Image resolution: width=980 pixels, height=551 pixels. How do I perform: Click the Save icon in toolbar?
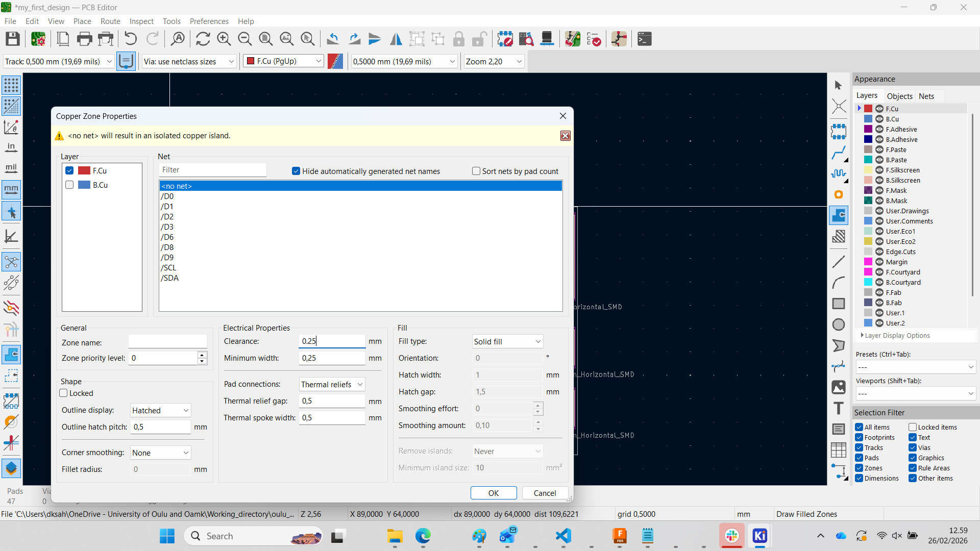[13, 39]
